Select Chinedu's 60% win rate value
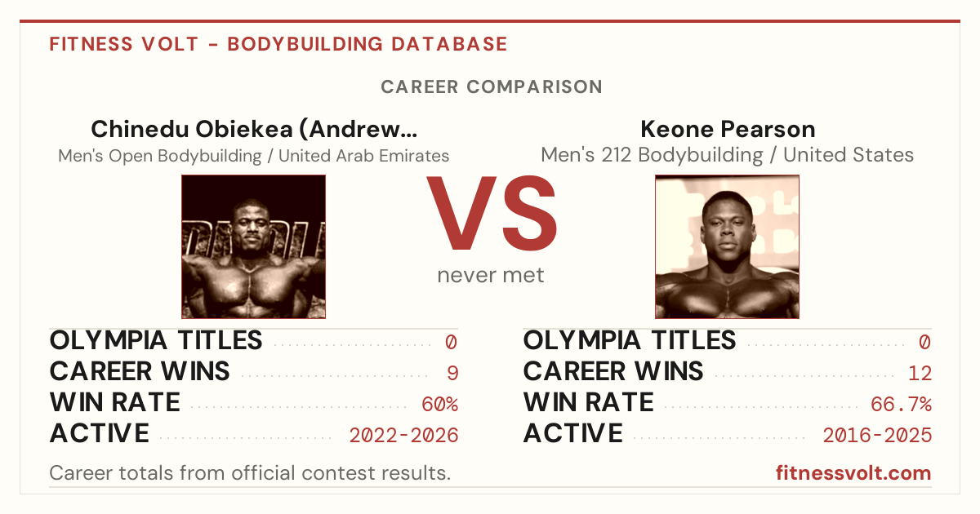This screenshot has width=980, height=514. (x=439, y=405)
